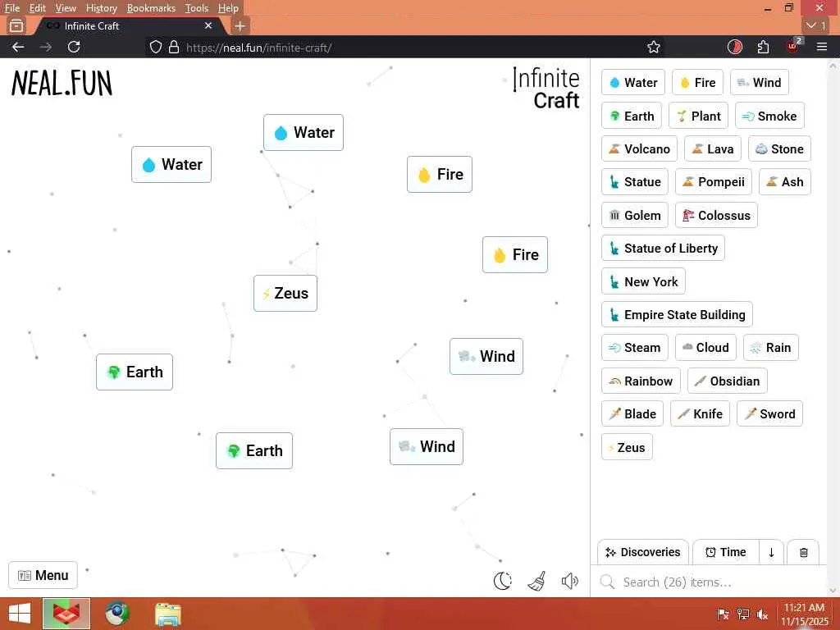Close the Infinite Craft tab
The image size is (840, 630).
[x=208, y=25]
